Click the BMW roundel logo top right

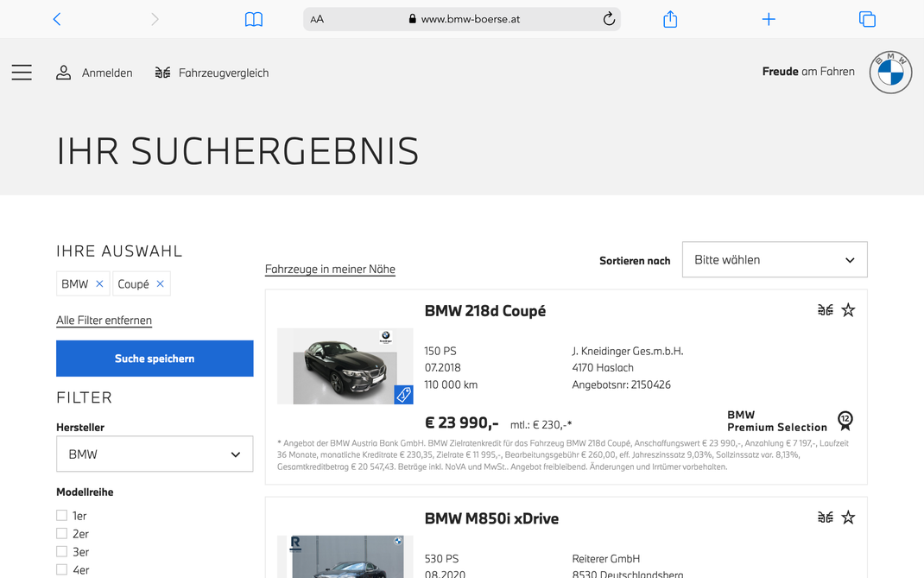(x=890, y=72)
